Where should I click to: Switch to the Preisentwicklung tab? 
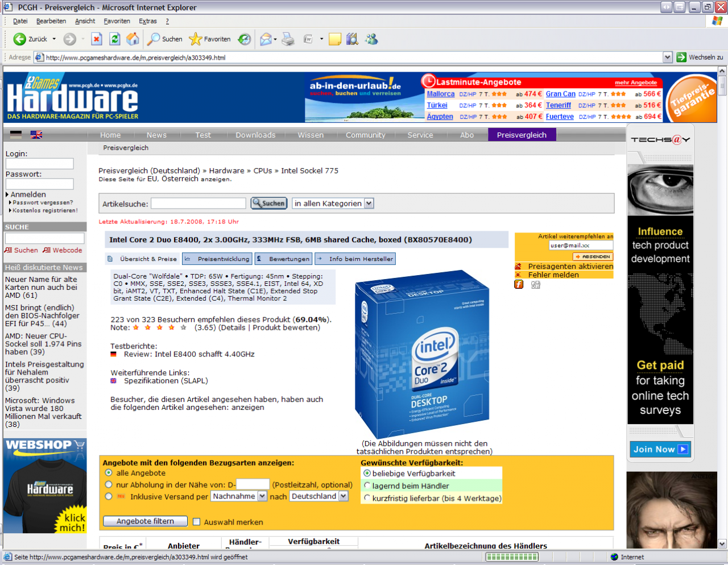(x=217, y=259)
